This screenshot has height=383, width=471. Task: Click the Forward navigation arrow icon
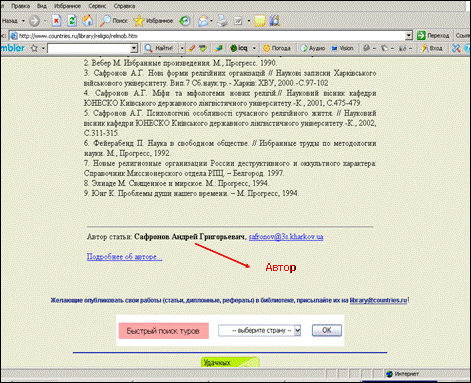34,21
